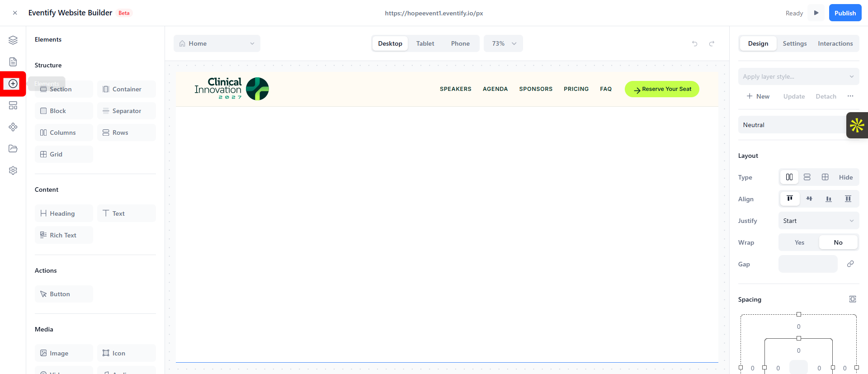Open the Neutral state selector

[x=792, y=125]
